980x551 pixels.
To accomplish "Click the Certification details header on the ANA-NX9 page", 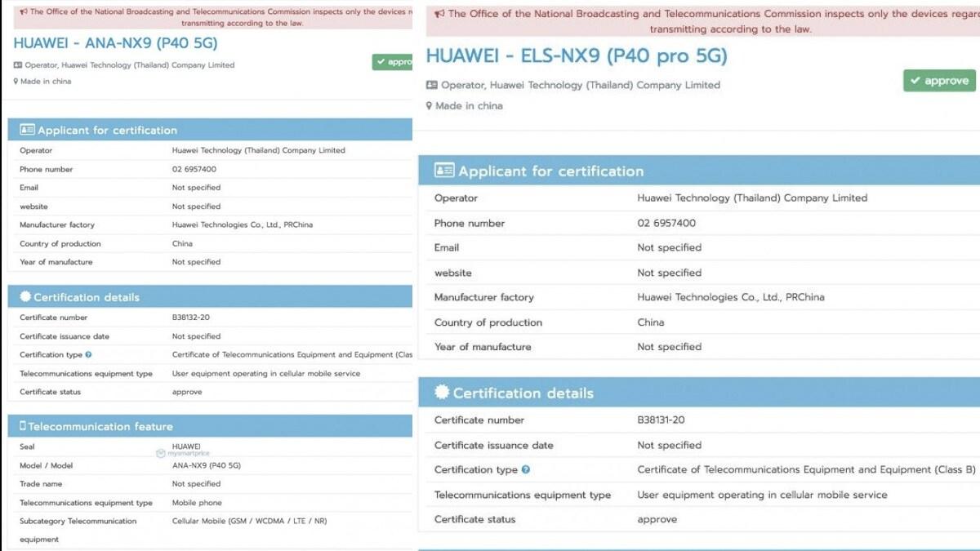I will click(210, 297).
